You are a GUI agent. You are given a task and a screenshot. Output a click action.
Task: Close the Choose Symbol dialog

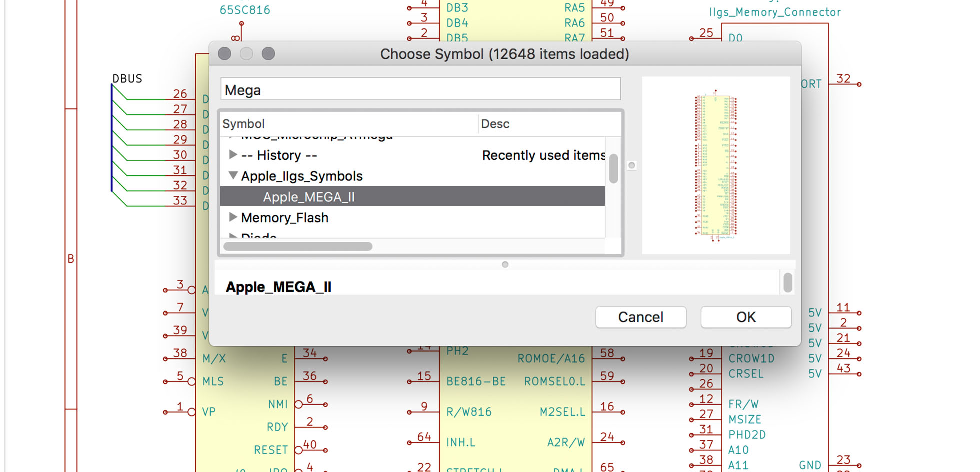coord(224,53)
